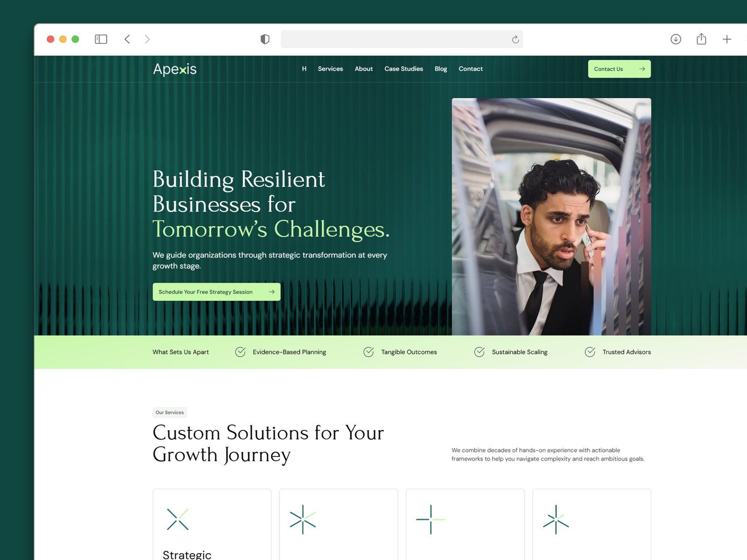
Task: Click the Evidence-Based Planning checkmark icon
Action: click(240, 352)
